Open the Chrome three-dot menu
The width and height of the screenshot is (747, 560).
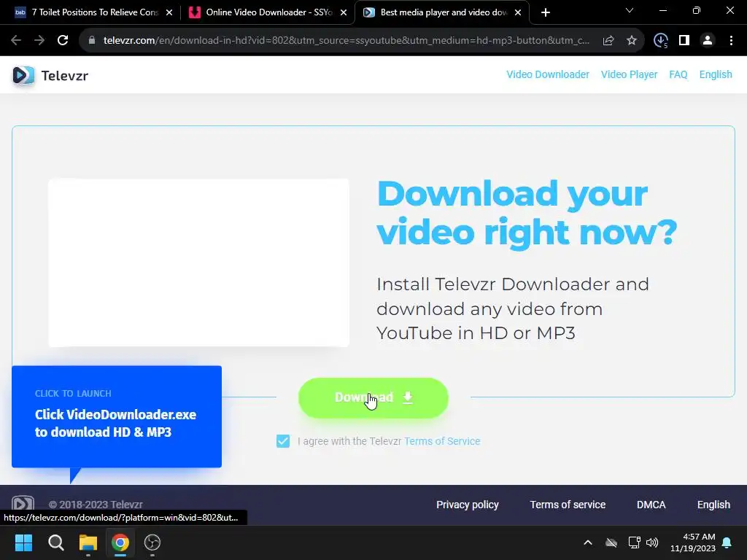[731, 41]
